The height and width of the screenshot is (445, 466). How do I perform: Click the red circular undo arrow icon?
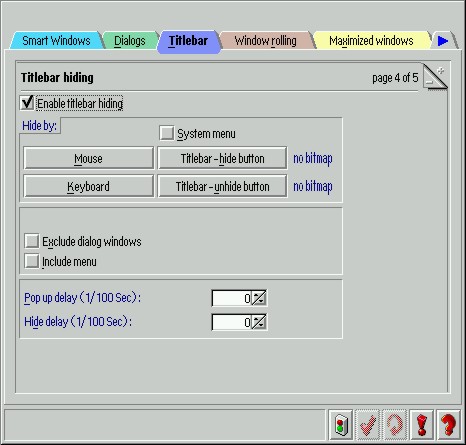tap(394, 425)
